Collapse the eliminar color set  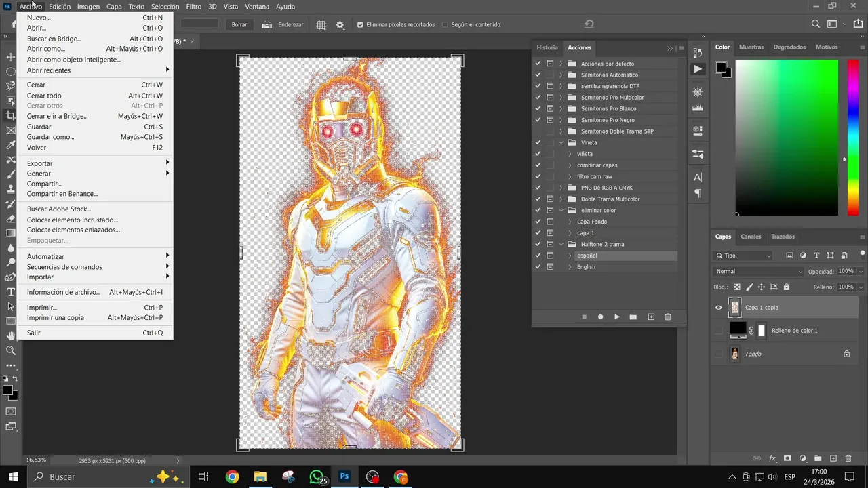pos(561,210)
